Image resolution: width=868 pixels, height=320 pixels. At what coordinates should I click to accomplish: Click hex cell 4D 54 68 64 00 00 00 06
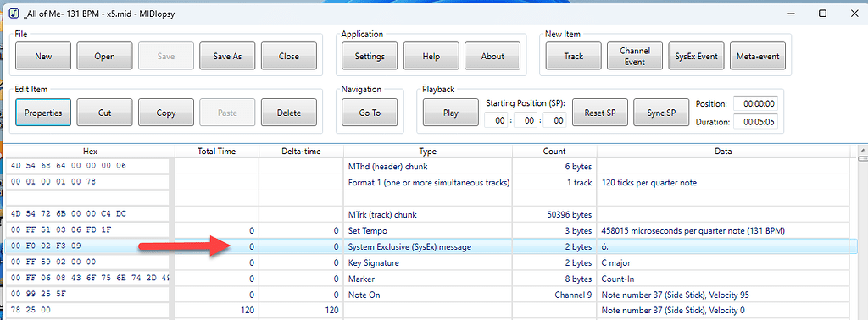tap(87, 167)
